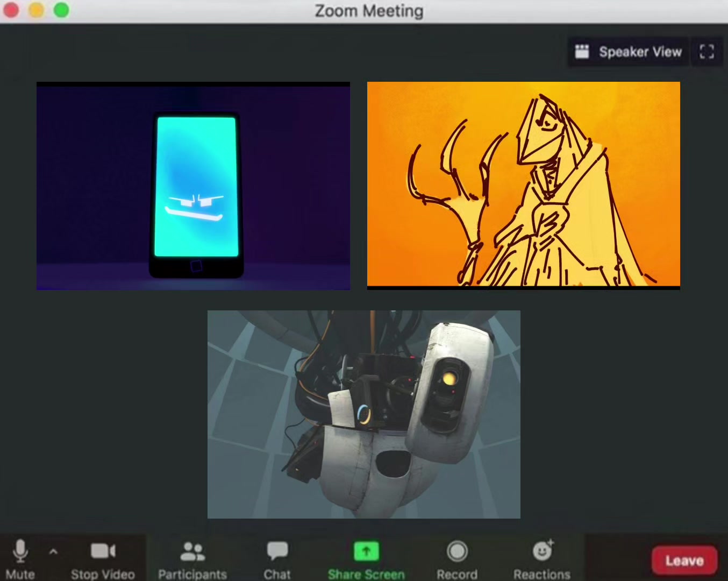Screen dimensions: 728x581
Task: Select the white robot video tile
Action: 364,414
